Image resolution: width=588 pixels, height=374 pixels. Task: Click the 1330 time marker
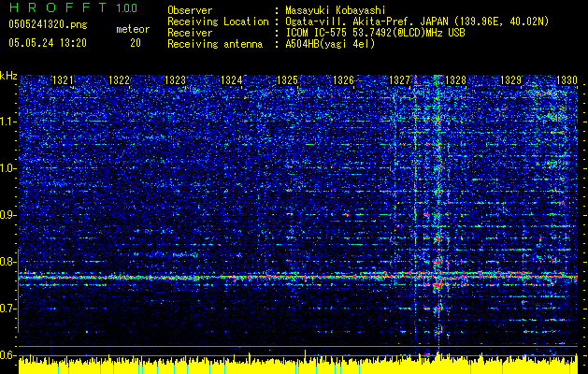pyautogui.click(x=566, y=80)
